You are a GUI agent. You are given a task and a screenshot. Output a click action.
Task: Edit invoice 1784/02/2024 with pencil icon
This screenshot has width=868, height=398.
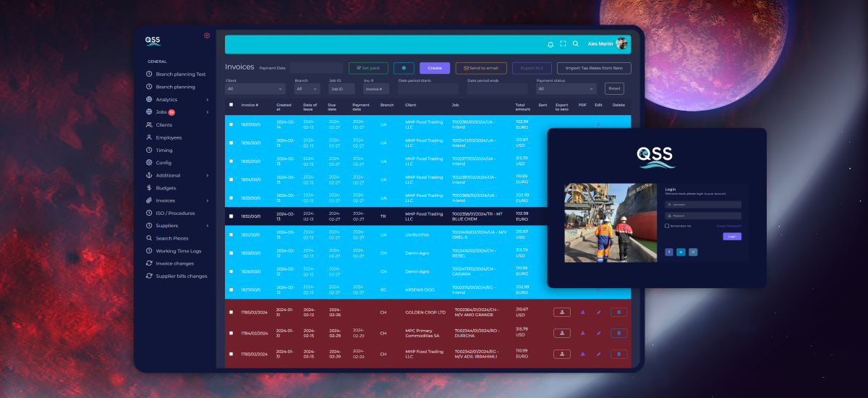click(x=598, y=334)
